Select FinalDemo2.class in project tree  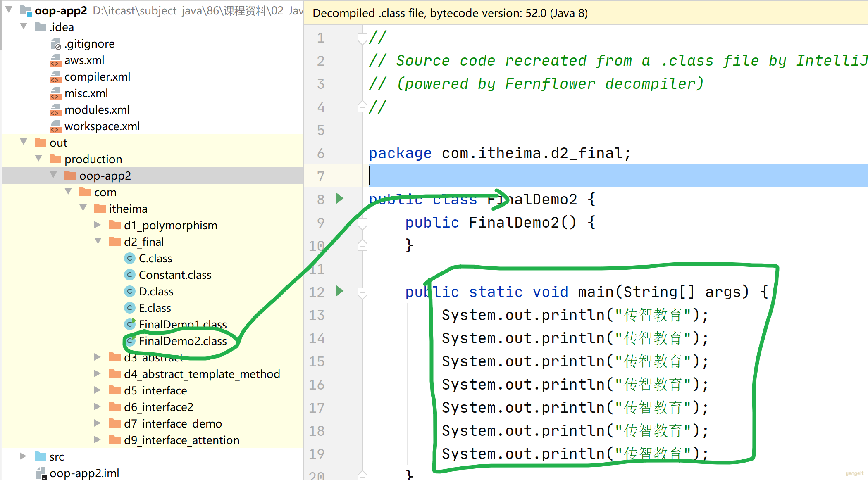tap(183, 341)
